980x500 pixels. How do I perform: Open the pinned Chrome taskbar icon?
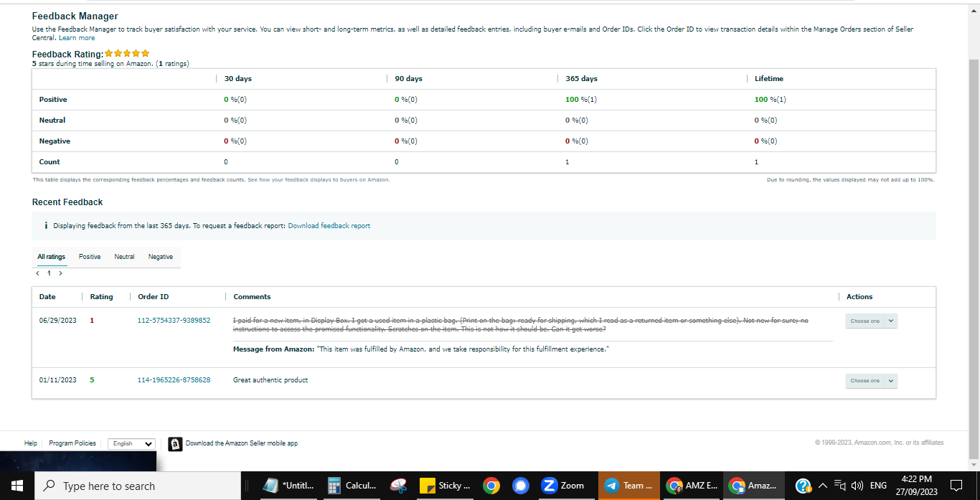[491, 486]
